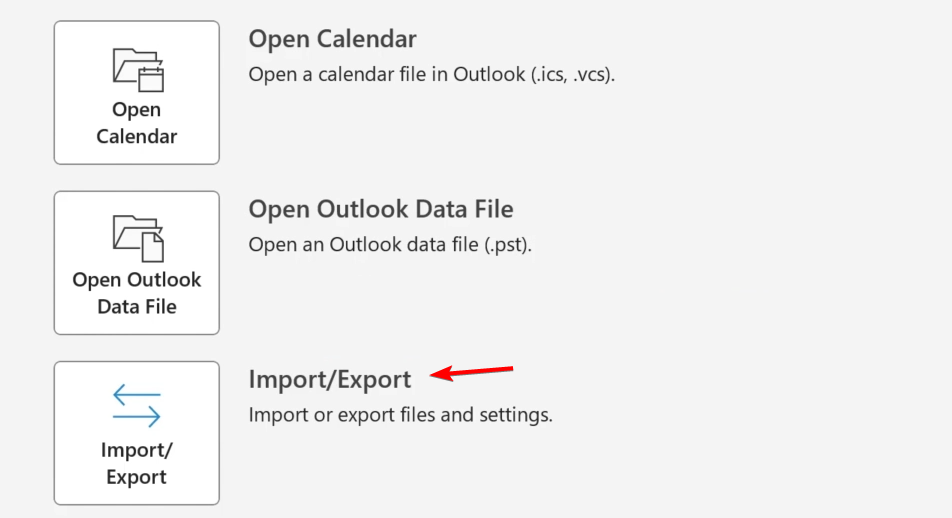Click the blue right-pointing arrow icon
Screen dimensions: 952x518
pyautogui.click(x=137, y=416)
